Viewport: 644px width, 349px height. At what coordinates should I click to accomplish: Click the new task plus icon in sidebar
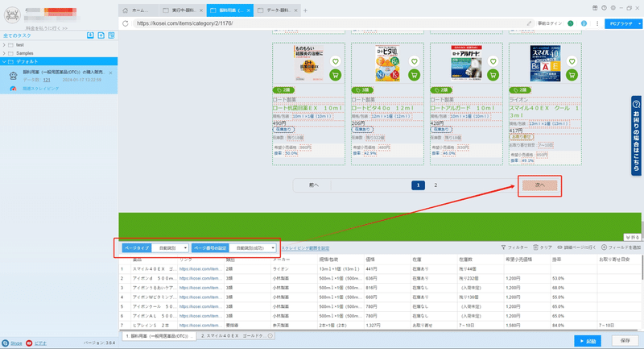coord(101,35)
